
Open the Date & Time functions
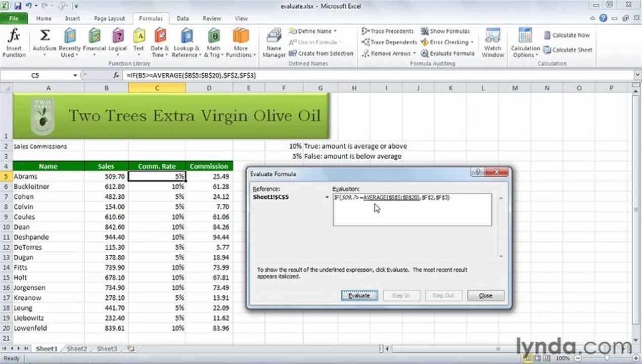pos(160,43)
